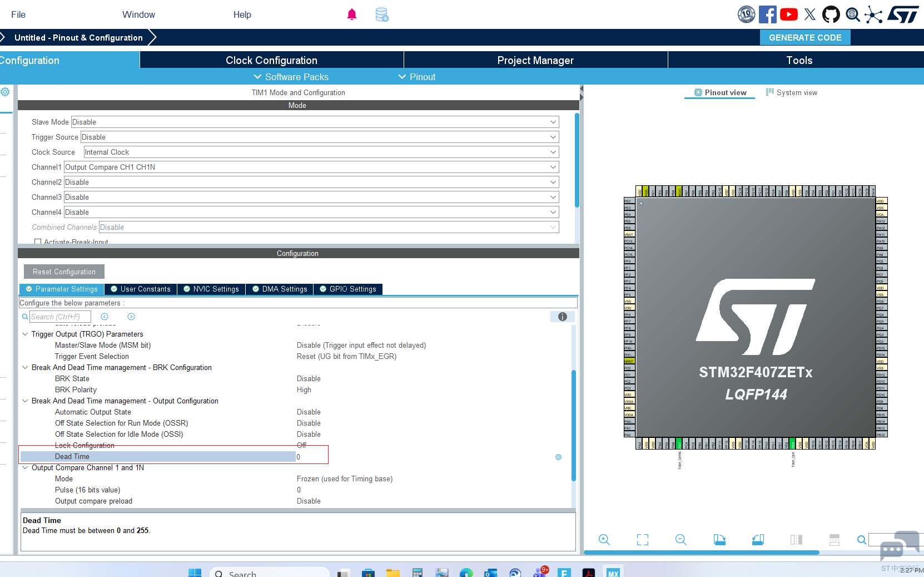Image resolution: width=924 pixels, height=577 pixels.
Task: Collapse Break And Dead Time BRK Configuration
Action: click(25, 367)
